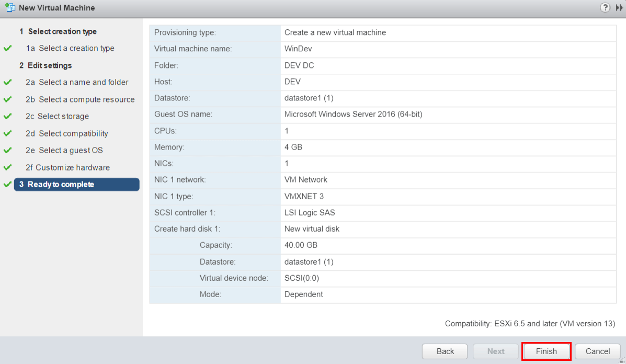
Task: Click the Compatibility ESXi 6.5 and later text
Action: tap(530, 324)
